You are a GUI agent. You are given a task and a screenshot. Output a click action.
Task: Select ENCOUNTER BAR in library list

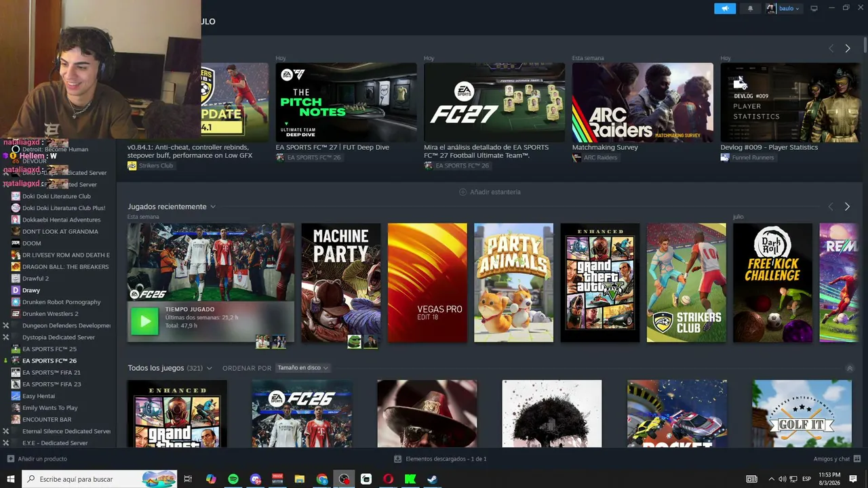click(47, 420)
